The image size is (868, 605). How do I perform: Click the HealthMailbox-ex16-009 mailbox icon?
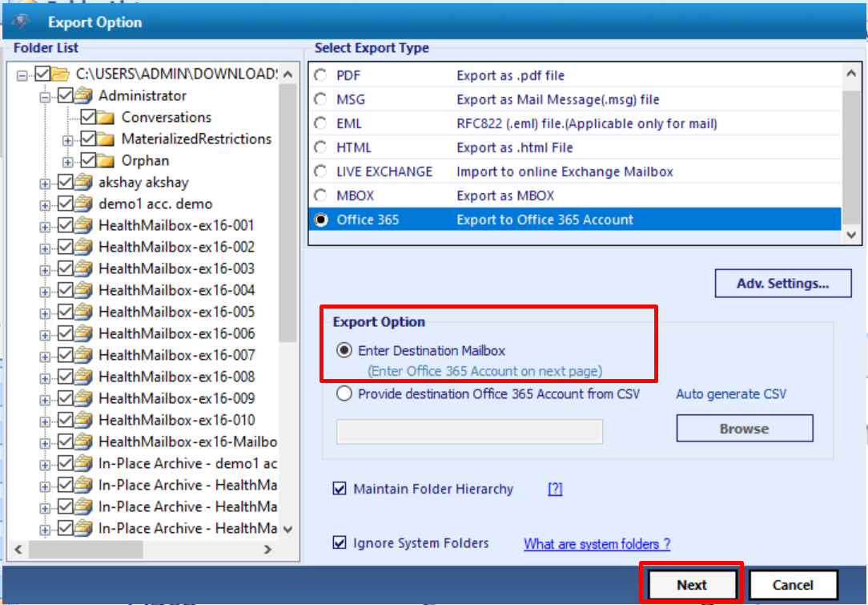point(83,397)
